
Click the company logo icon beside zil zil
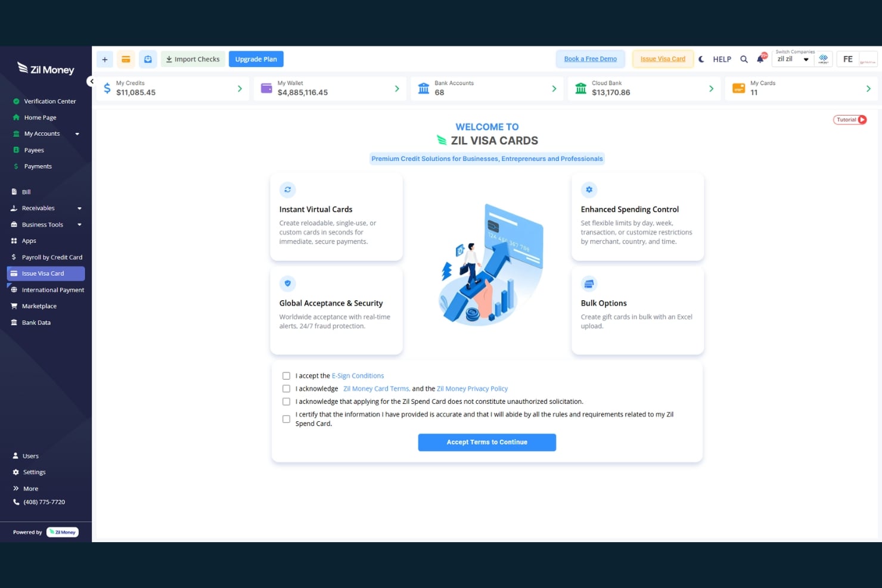(823, 59)
